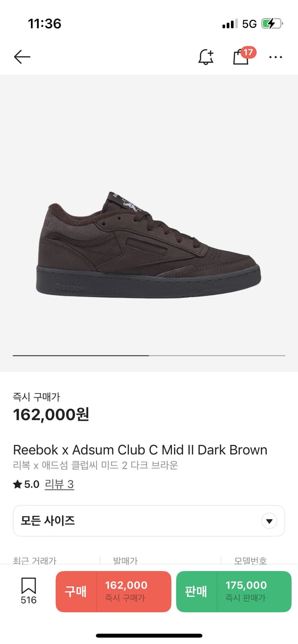Tap the battery charging status icon
The height and width of the screenshot is (644, 298).
click(272, 24)
